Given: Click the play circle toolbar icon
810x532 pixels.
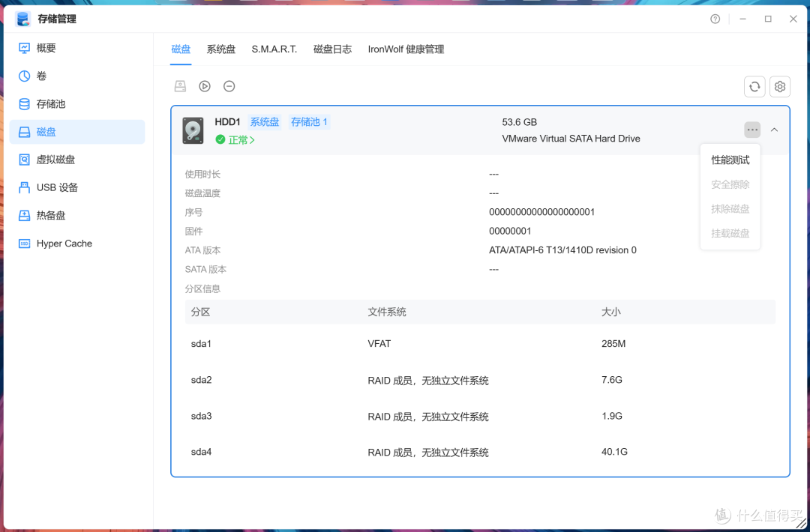Looking at the screenshot, I should pos(205,86).
